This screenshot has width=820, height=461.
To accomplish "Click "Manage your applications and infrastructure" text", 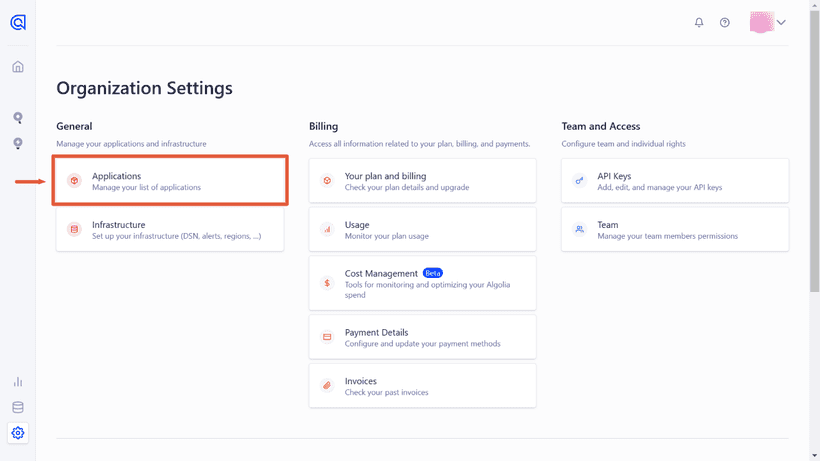I will tap(131, 144).
